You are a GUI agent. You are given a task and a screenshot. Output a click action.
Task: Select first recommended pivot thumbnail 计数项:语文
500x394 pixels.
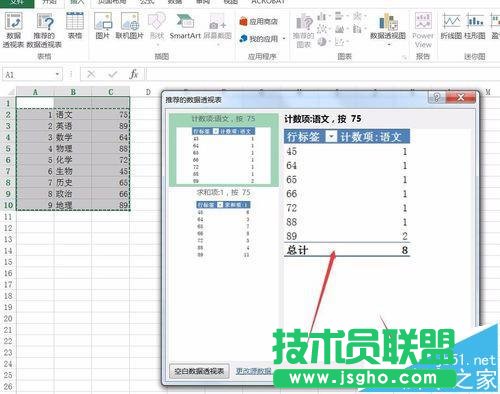(224, 150)
